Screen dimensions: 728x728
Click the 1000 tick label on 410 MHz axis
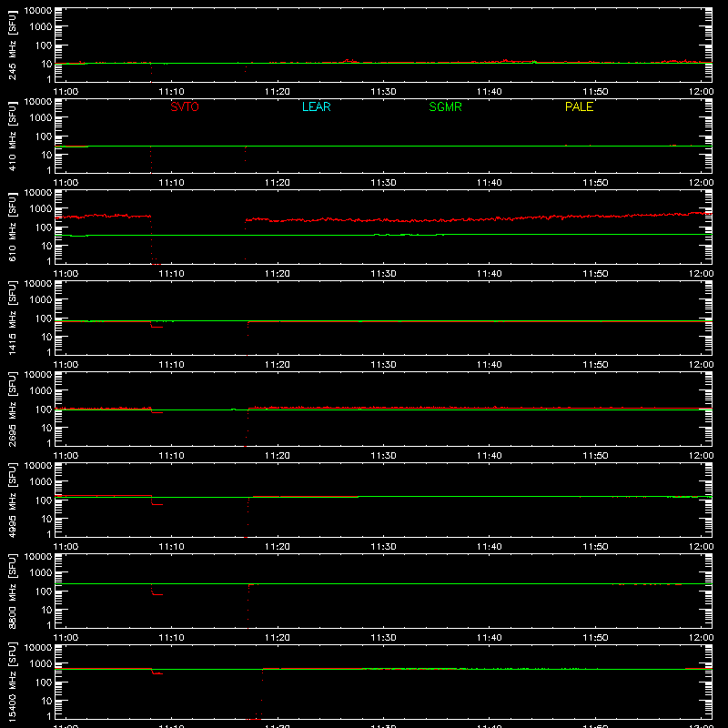tap(41, 118)
